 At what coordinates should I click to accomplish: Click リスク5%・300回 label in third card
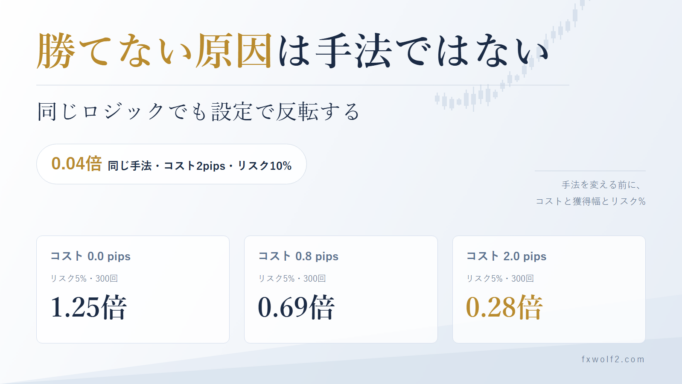[x=500, y=278]
